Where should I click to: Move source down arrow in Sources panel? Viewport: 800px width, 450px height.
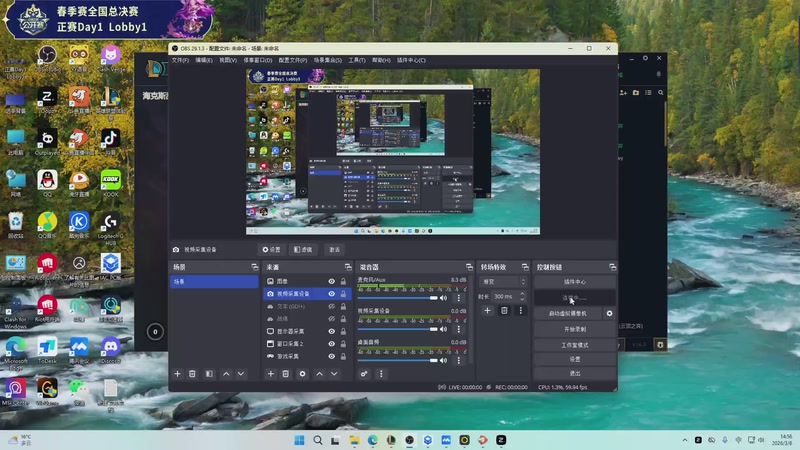click(x=334, y=374)
